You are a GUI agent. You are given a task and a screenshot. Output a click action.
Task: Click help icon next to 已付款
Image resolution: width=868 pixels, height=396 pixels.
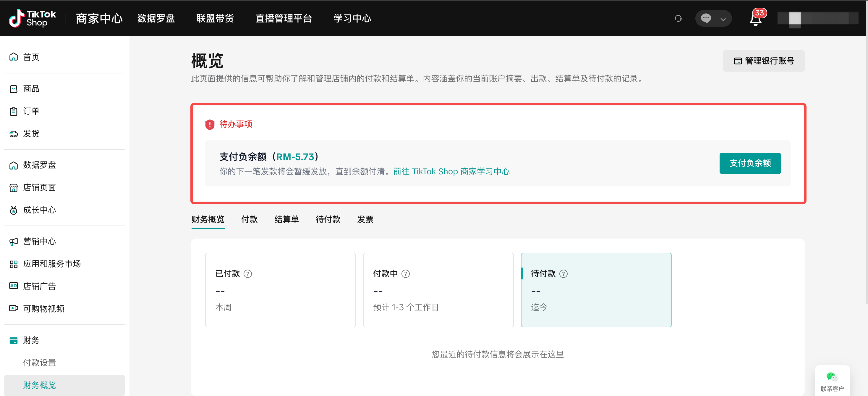coord(248,273)
